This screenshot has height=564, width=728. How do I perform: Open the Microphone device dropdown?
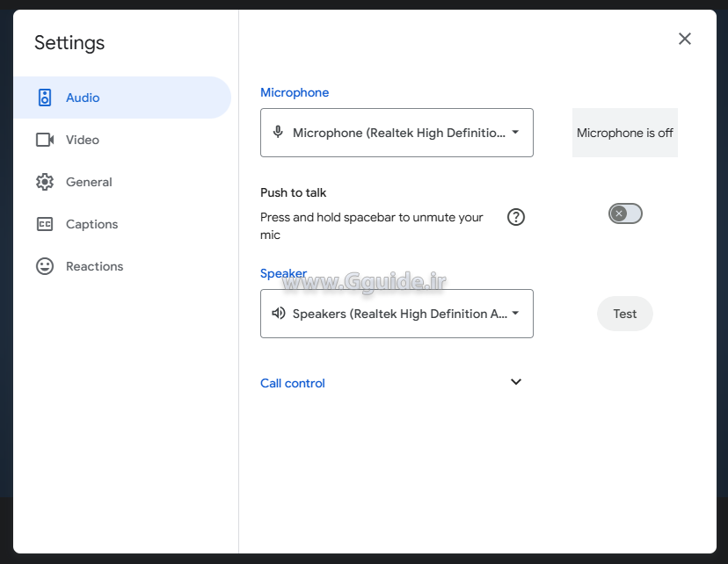(397, 132)
